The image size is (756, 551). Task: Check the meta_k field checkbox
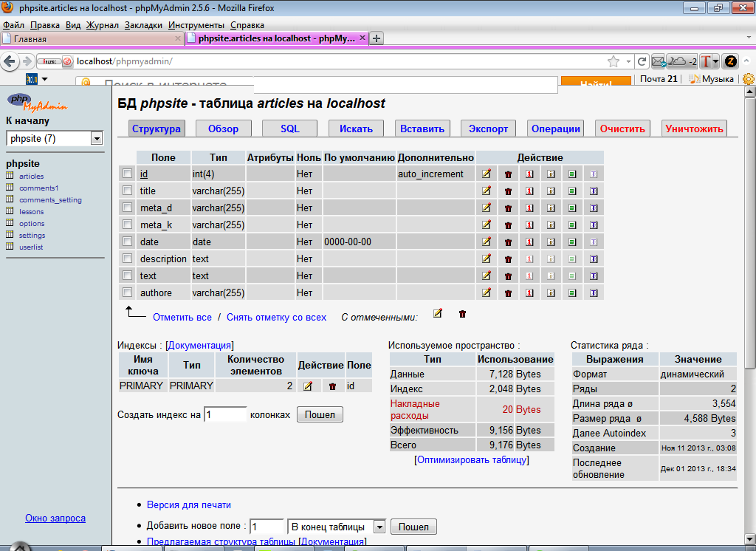pos(127,224)
